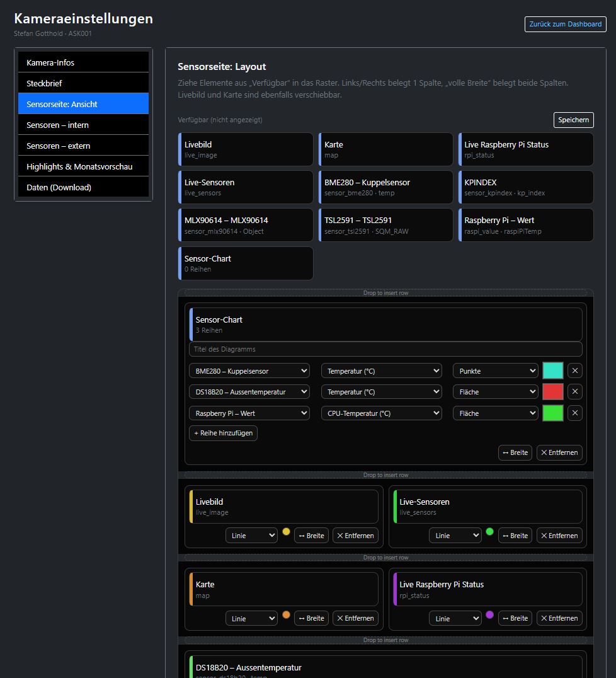The width and height of the screenshot is (616, 678).
Task: Change the red color swatch of DS18B20 row
Action: 552,392
